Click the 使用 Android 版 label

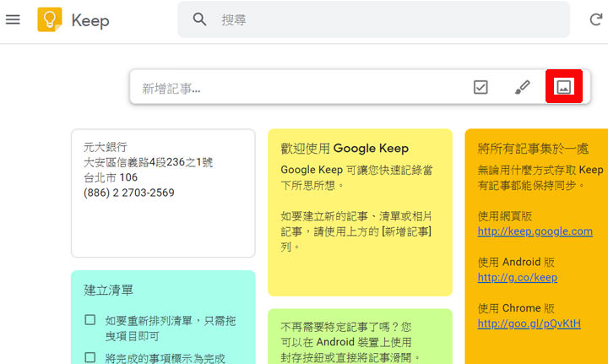[516, 262]
